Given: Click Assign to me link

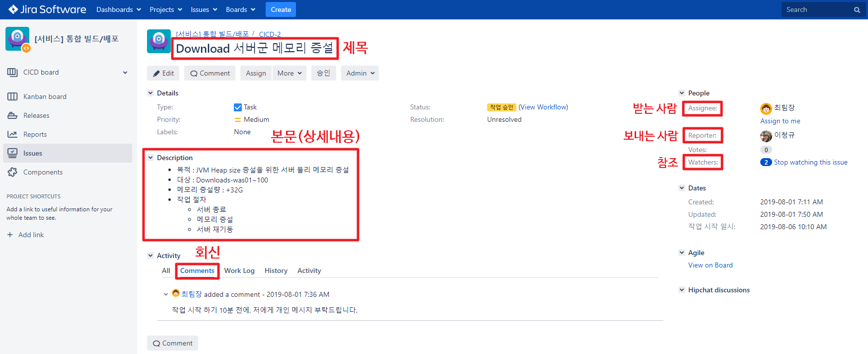Looking at the screenshot, I should coord(780,121).
